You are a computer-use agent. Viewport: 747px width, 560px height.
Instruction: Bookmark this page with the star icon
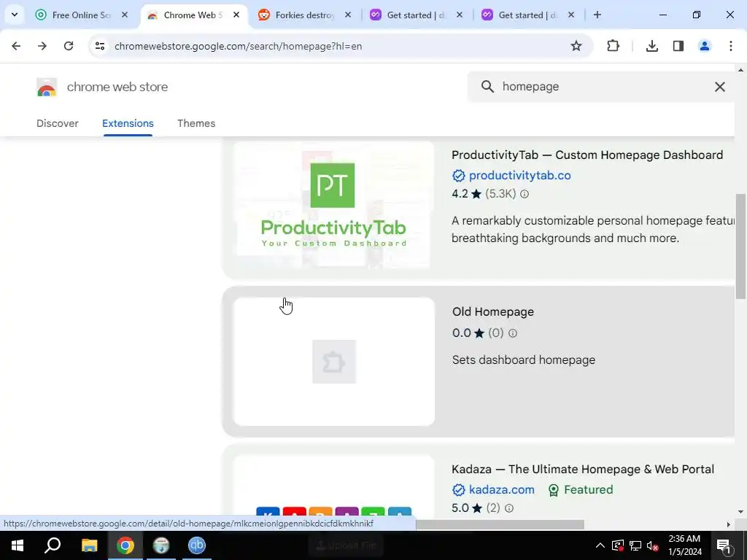(576, 46)
